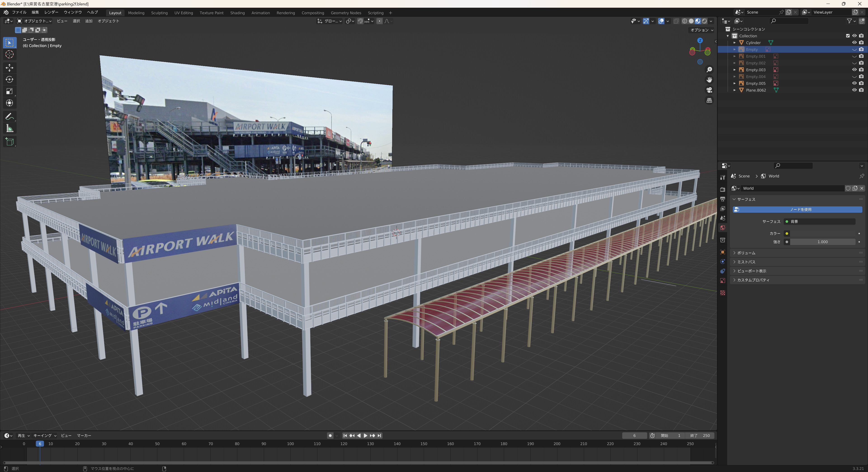Activate the Move tool
Screen dimensions: 868x472
(9, 68)
